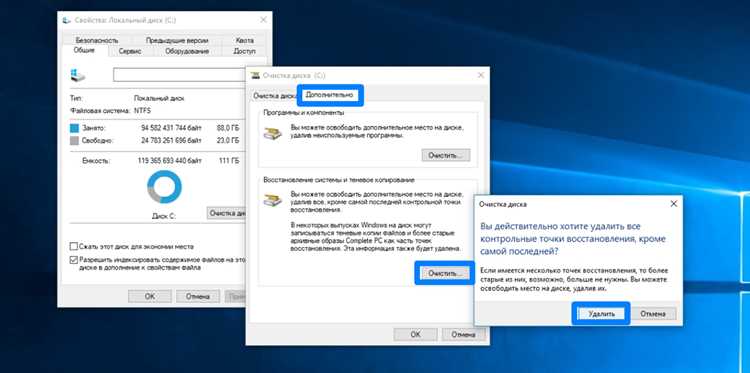Click OK in the Очистка диска window
Image resolution: width=750 pixels, height=373 pixels.
[415, 335]
